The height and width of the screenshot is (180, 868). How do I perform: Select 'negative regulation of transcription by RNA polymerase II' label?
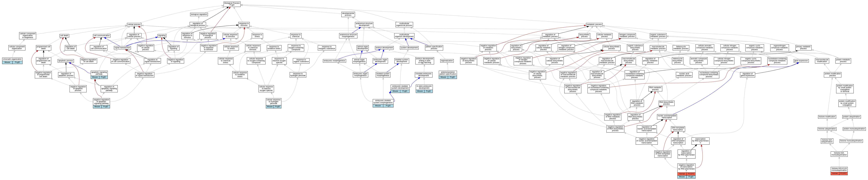click(x=686, y=168)
